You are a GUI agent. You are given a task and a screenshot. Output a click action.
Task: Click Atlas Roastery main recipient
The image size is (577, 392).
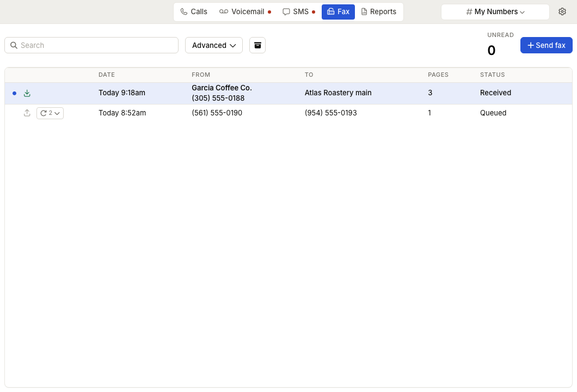coord(338,93)
